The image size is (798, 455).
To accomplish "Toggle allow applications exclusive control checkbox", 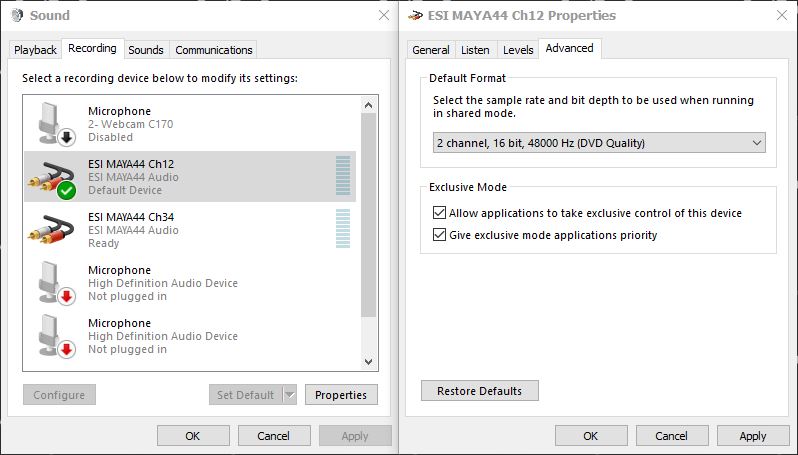I will (440, 213).
